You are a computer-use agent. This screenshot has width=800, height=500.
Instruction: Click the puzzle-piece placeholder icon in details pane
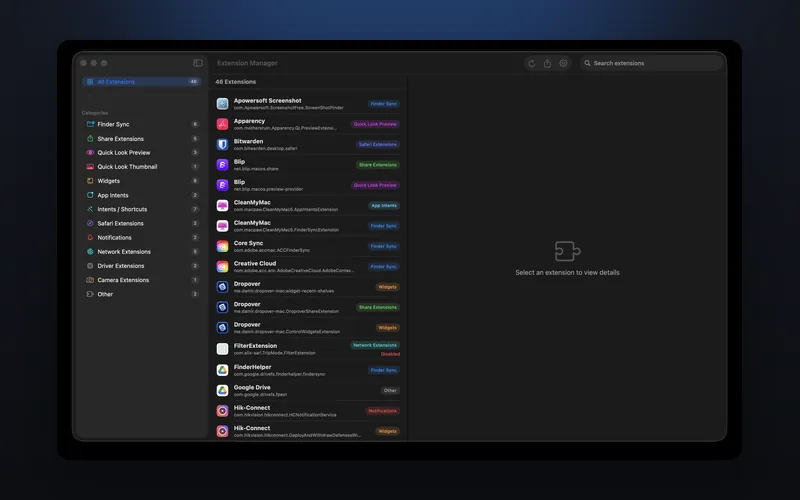[x=567, y=251]
